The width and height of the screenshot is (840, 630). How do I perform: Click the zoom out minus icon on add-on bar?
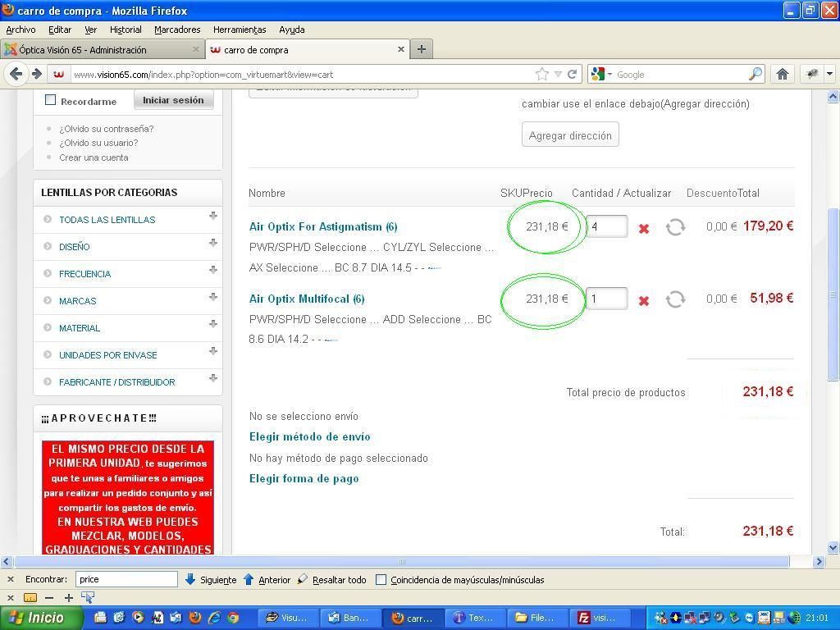(x=49, y=597)
